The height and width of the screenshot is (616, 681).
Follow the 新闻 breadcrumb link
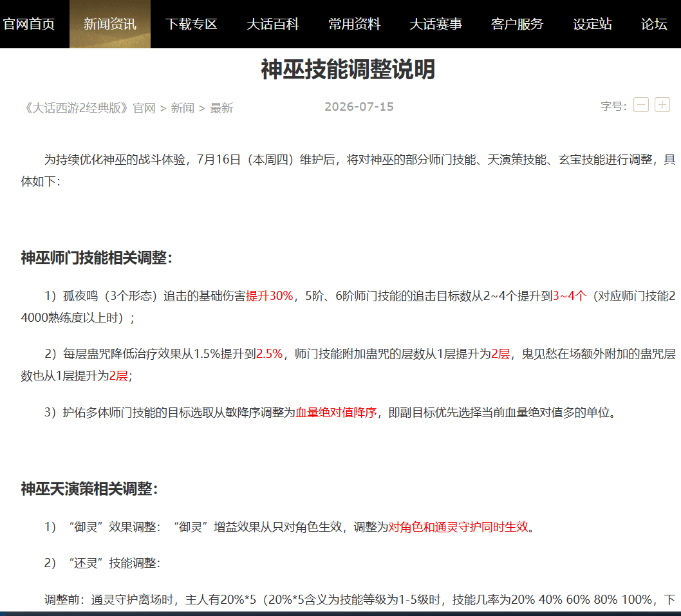coord(182,107)
